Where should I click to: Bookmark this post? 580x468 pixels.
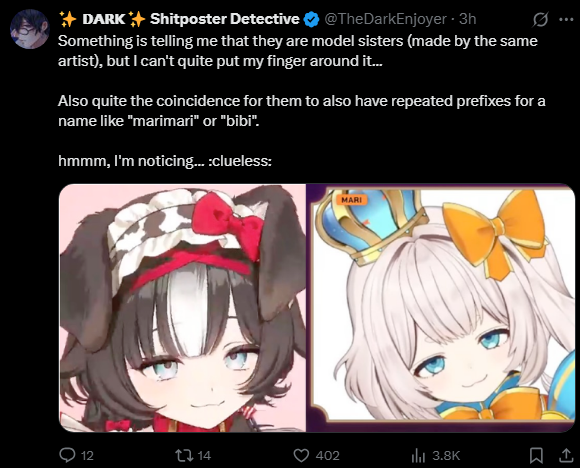coord(536,455)
